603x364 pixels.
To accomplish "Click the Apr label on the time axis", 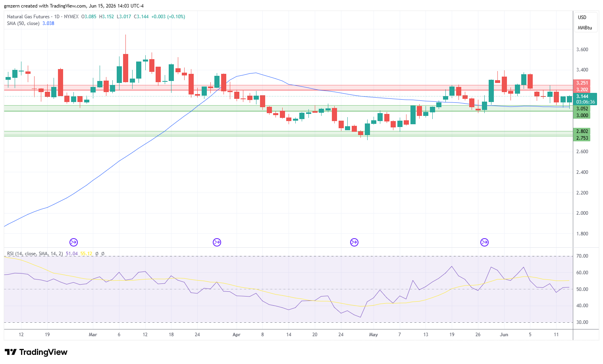I will click(x=237, y=335).
